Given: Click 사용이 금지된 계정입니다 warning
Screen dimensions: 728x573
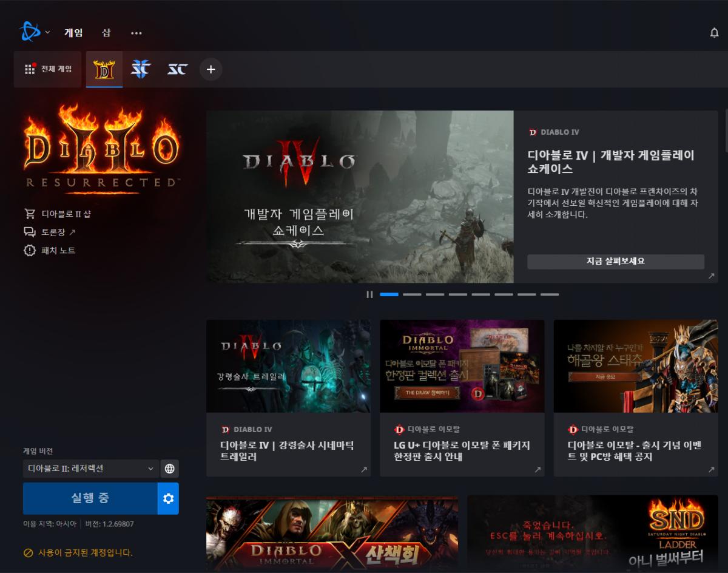Looking at the screenshot, I should click(x=85, y=553).
